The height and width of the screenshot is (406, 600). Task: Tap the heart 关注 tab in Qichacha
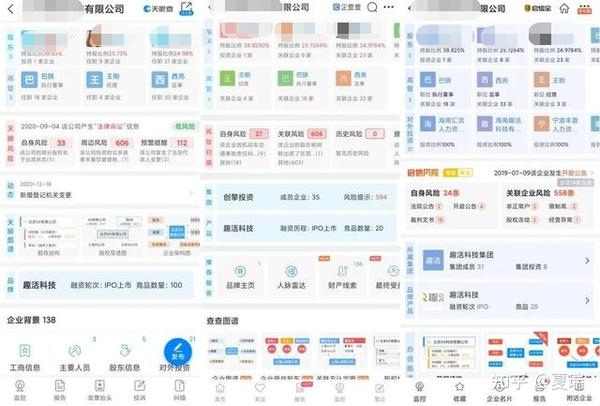click(x=260, y=391)
